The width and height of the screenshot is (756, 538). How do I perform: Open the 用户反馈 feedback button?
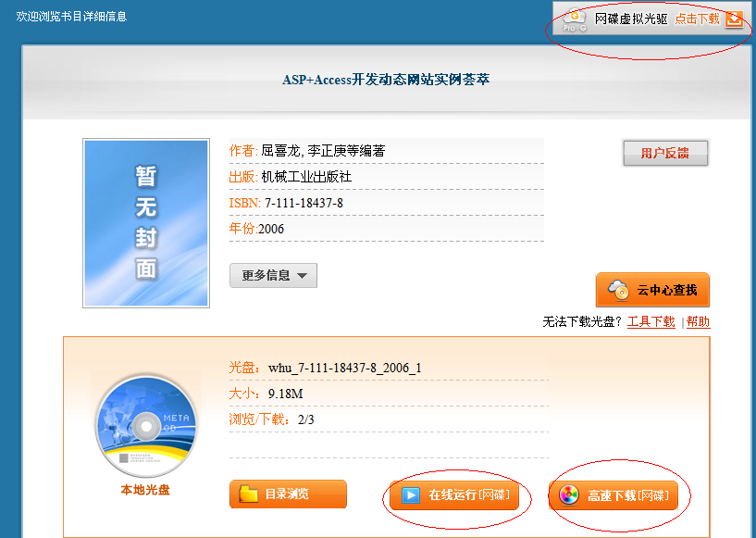click(665, 154)
